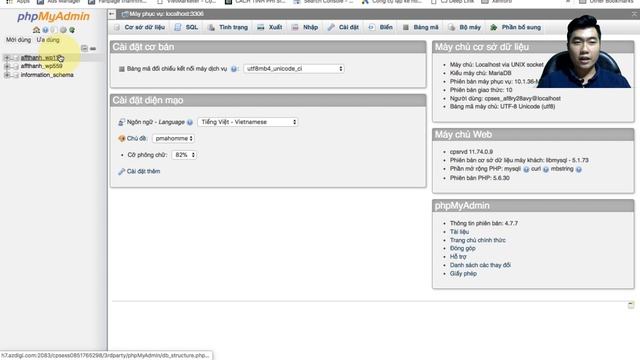Click the Máy chủ Web panel header
The width and height of the screenshot is (640, 360).
(x=533, y=135)
